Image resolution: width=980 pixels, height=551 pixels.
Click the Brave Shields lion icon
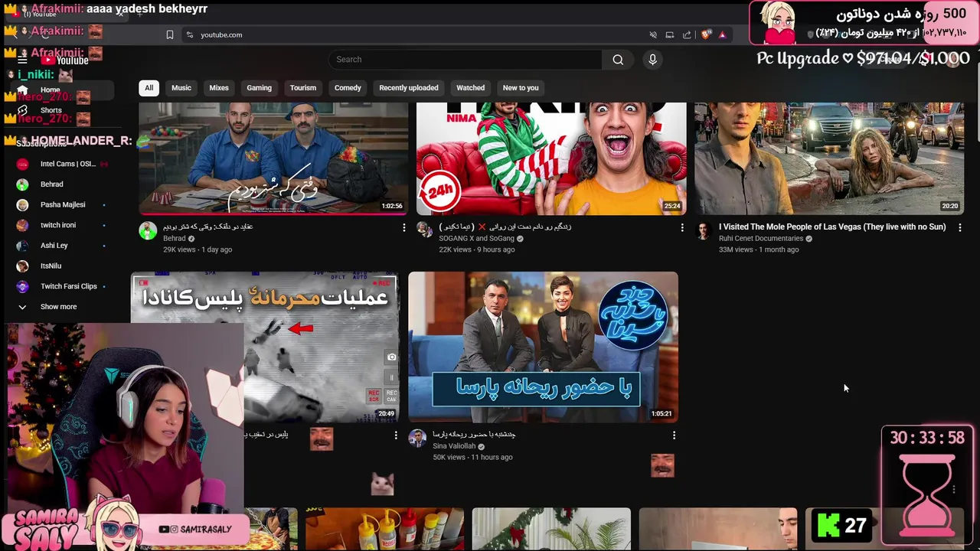[706, 34]
